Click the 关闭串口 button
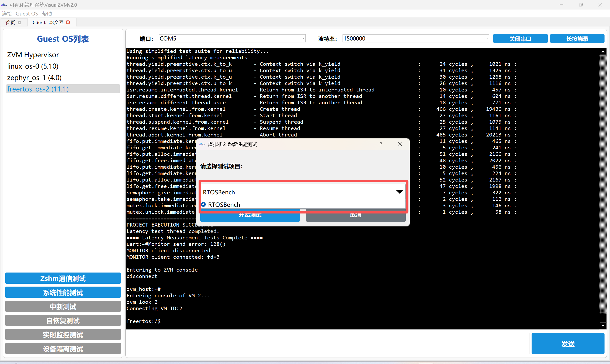The height and width of the screenshot is (364, 610). [x=520, y=39]
